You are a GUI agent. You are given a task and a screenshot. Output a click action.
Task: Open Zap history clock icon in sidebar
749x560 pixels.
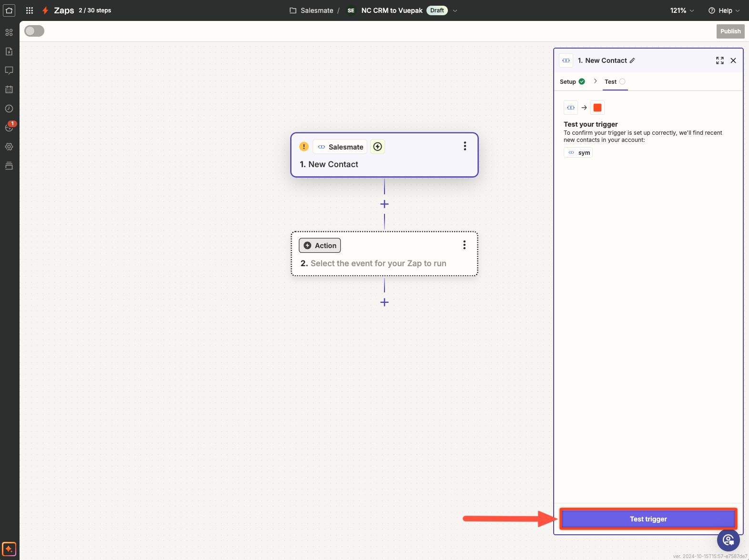coord(9,109)
